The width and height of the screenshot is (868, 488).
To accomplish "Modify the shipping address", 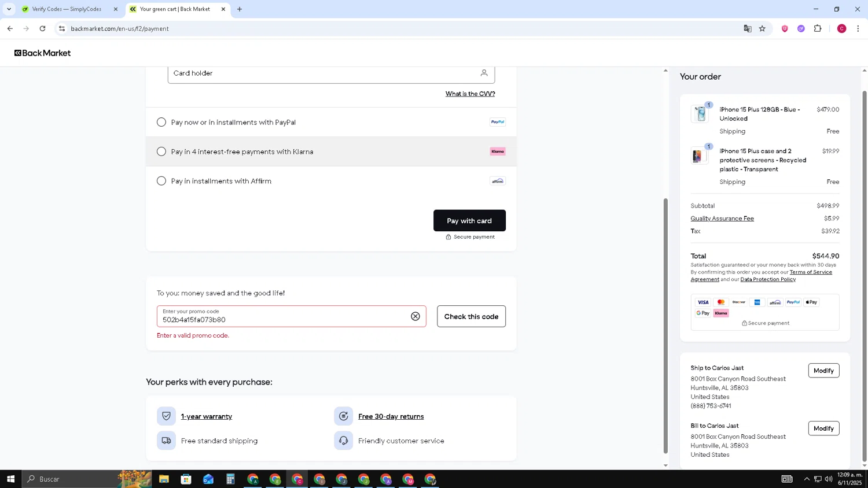I will click(823, 371).
